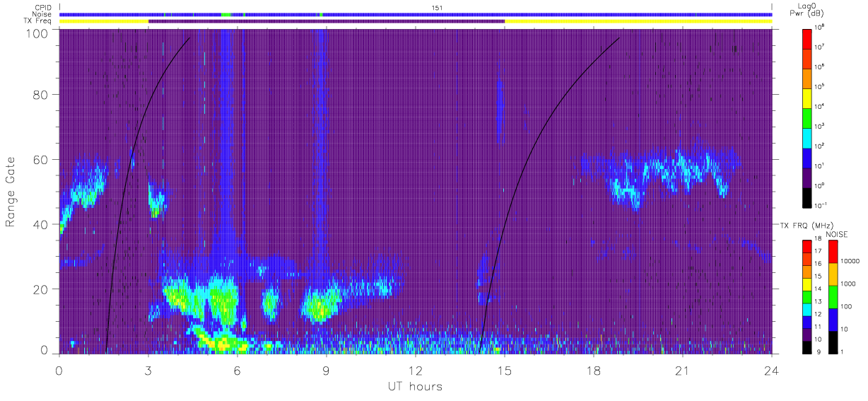Pick the blue swatch of the NOISE legend
868x401 pixels.
833,320
